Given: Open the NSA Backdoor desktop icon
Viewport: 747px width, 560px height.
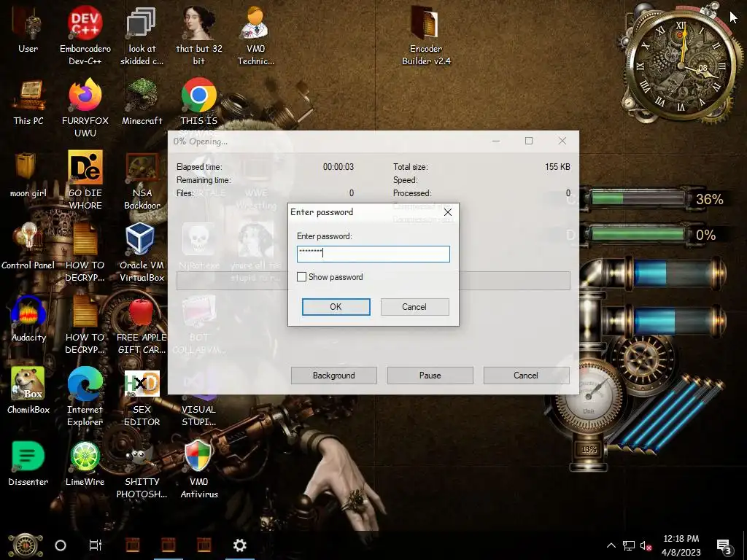Looking at the screenshot, I should pyautogui.click(x=142, y=179).
